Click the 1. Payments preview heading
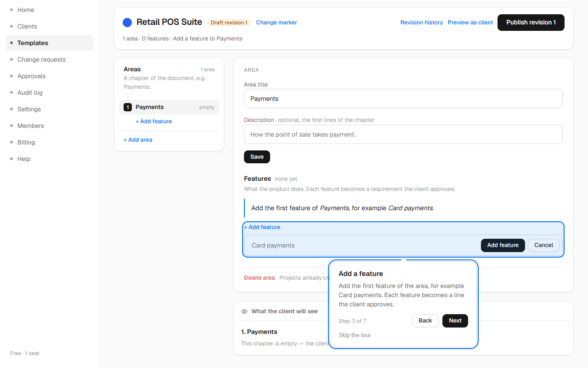The width and height of the screenshot is (588, 368). pos(259,332)
